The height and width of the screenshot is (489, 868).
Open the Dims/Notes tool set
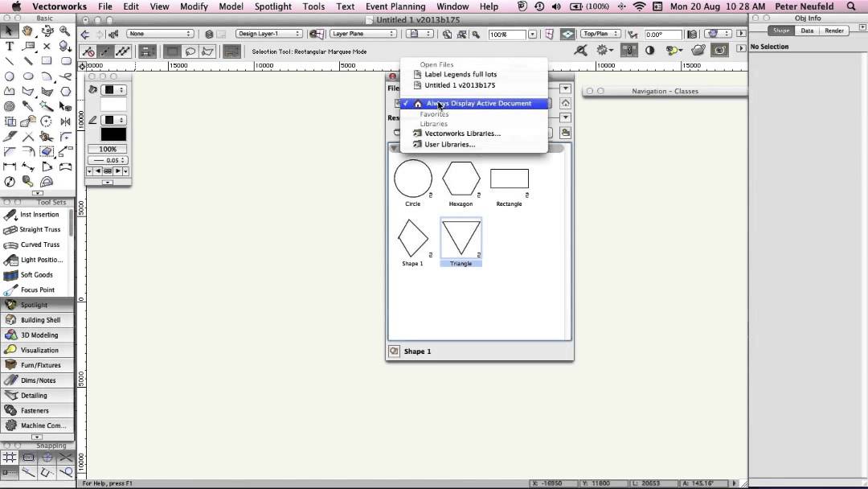pyautogui.click(x=37, y=380)
